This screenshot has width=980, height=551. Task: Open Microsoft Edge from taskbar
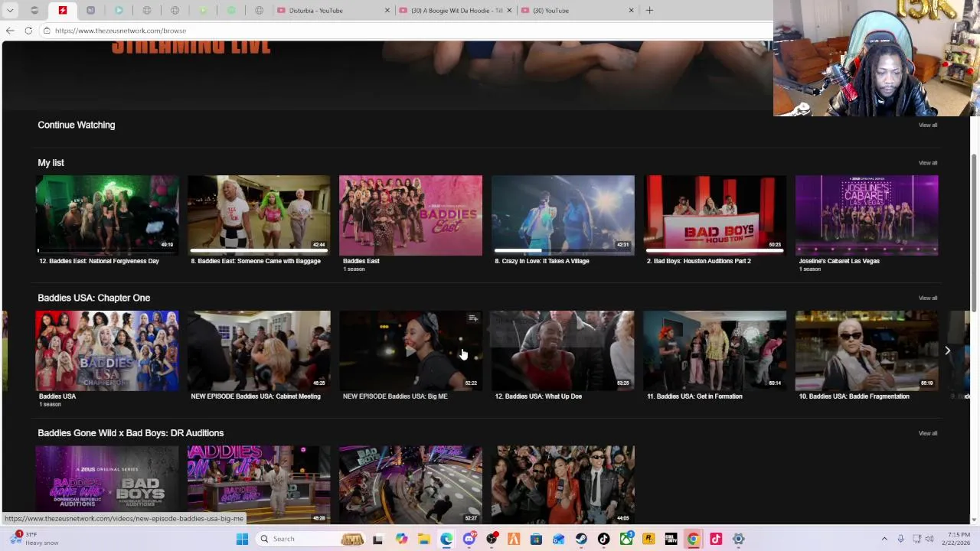[446, 539]
